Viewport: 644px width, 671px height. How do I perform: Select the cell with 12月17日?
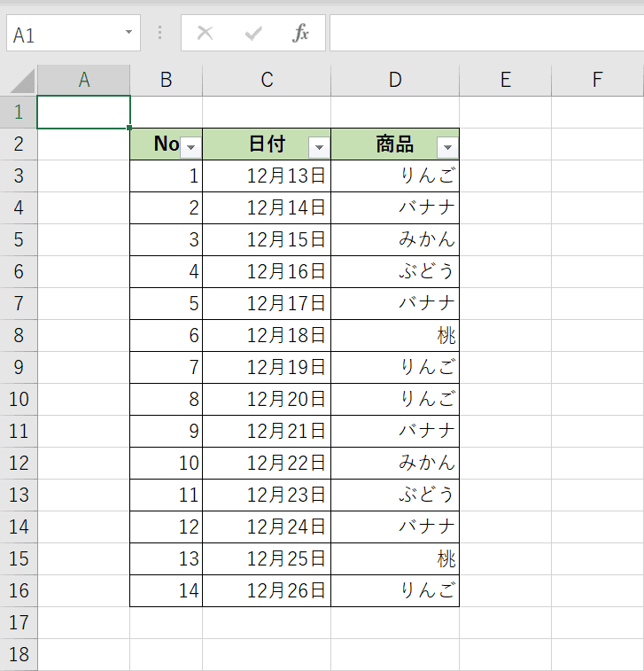click(x=267, y=303)
